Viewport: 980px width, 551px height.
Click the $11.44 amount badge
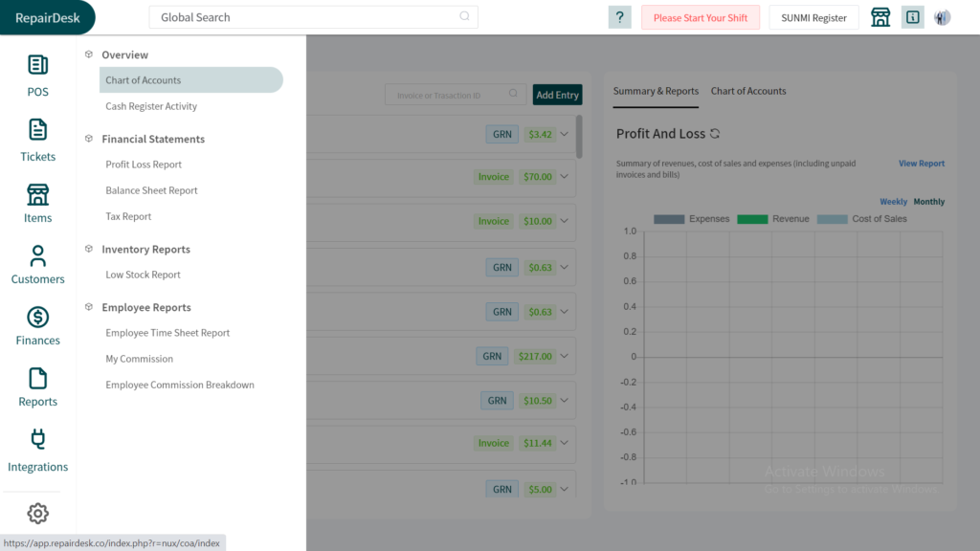(x=538, y=443)
